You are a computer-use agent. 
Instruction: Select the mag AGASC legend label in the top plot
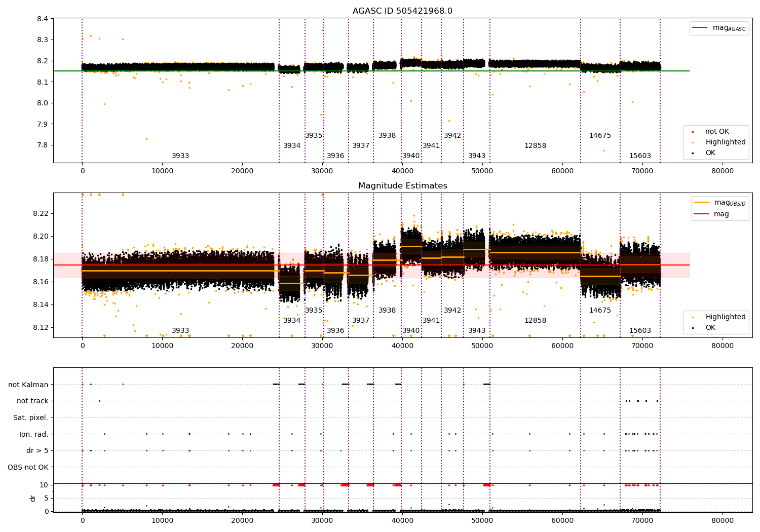(729, 28)
